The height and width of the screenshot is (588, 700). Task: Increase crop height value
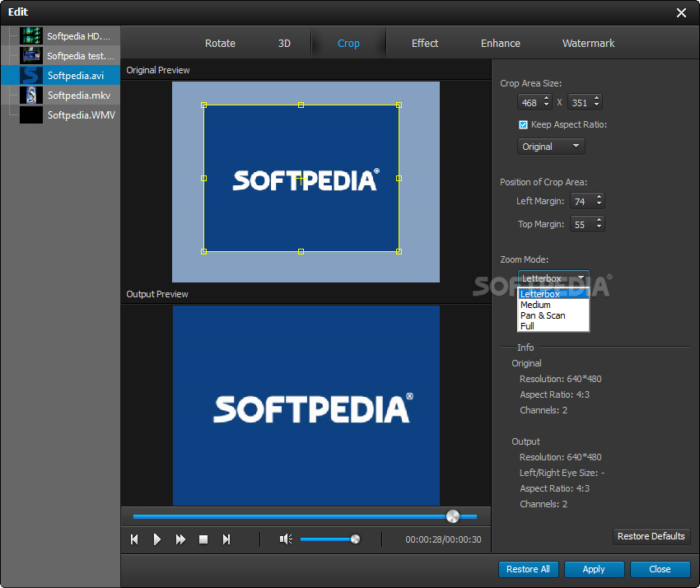click(x=597, y=99)
